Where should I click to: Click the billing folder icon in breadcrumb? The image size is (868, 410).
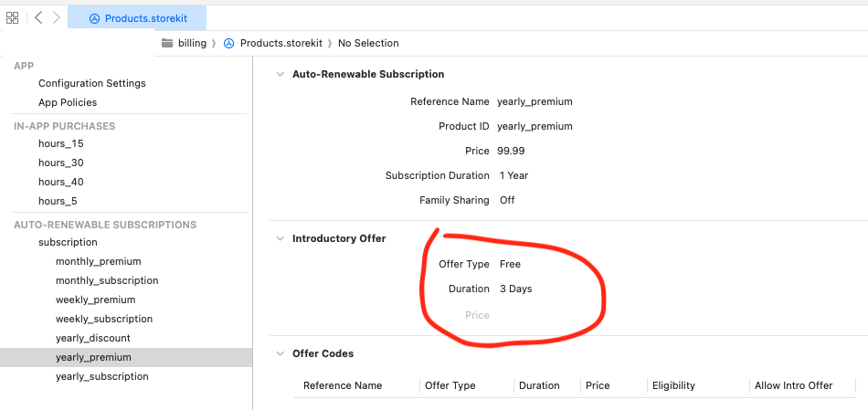pyautogui.click(x=167, y=43)
